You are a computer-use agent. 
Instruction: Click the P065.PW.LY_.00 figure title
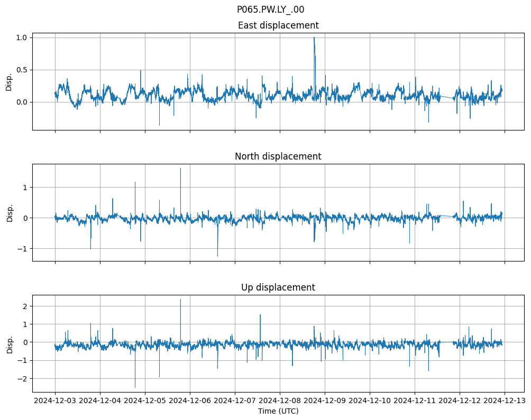click(270, 10)
